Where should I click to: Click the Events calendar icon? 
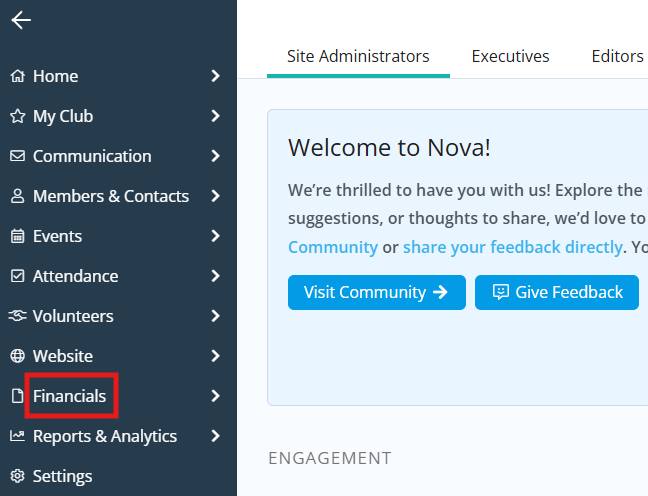point(17,236)
